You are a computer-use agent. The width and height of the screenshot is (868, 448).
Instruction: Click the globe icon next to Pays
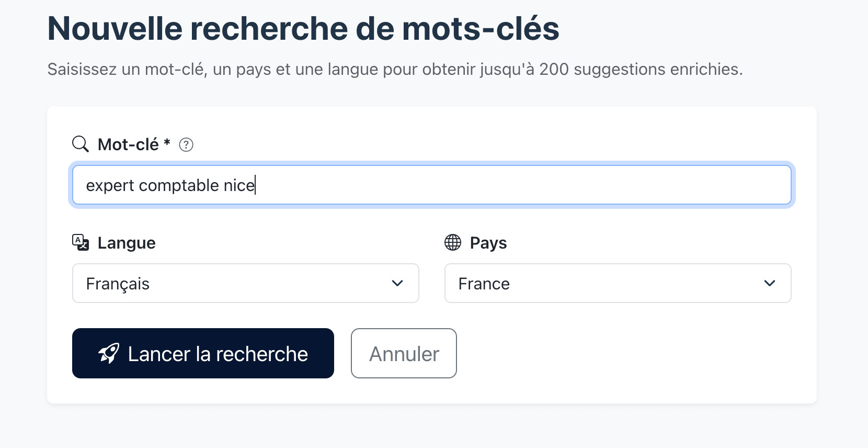point(453,242)
